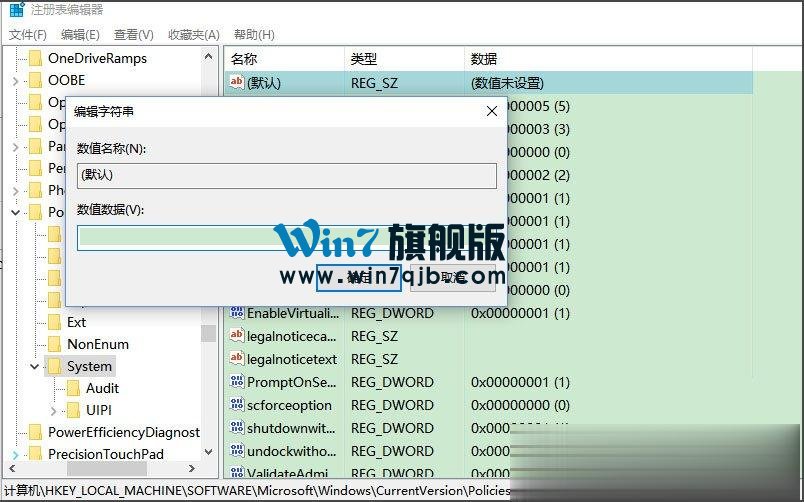Screen dimensions: 804x502
Task: Click 0x00000001 (1) data in PromptOnSe... row
Action: (x=520, y=382)
